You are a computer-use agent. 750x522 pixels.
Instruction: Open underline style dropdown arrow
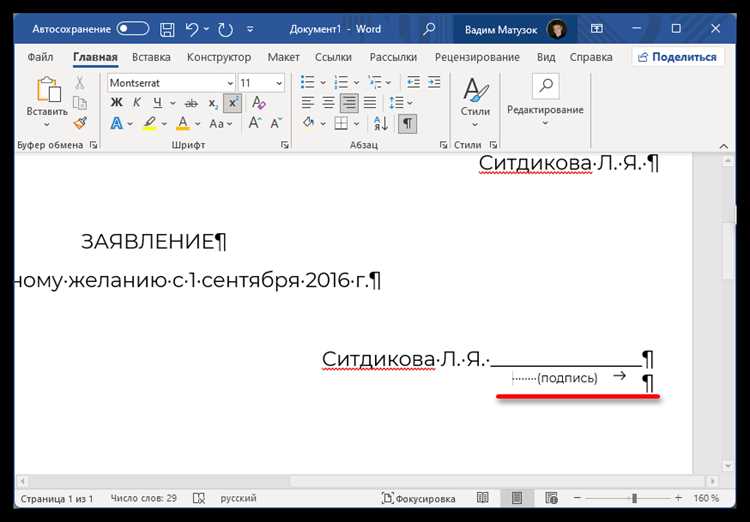click(173, 103)
